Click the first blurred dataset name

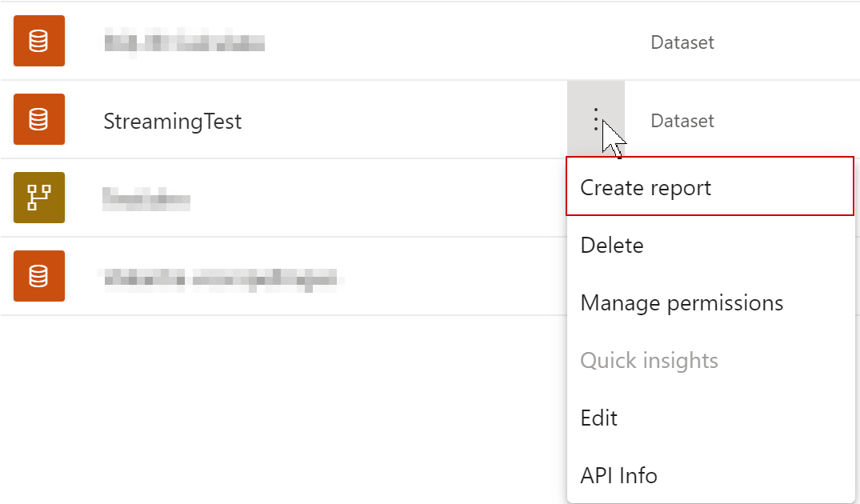click(x=184, y=41)
